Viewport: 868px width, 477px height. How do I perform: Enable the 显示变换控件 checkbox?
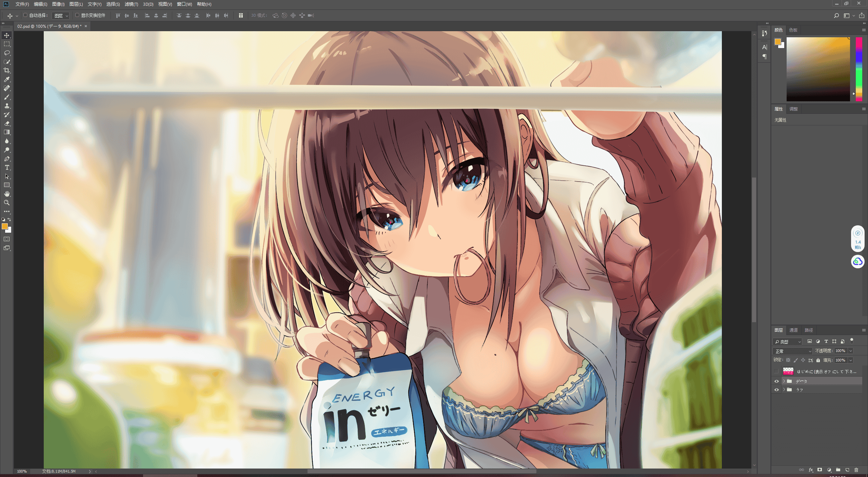coord(77,15)
